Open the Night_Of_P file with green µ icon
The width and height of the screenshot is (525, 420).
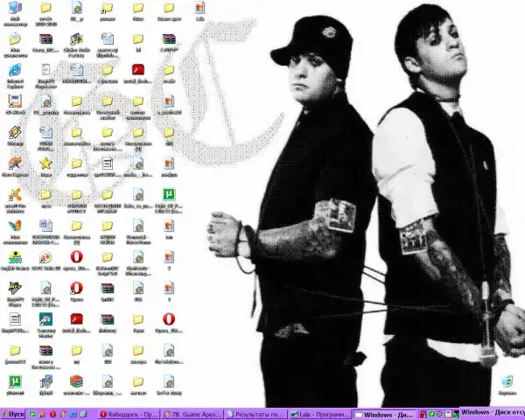[169, 194]
